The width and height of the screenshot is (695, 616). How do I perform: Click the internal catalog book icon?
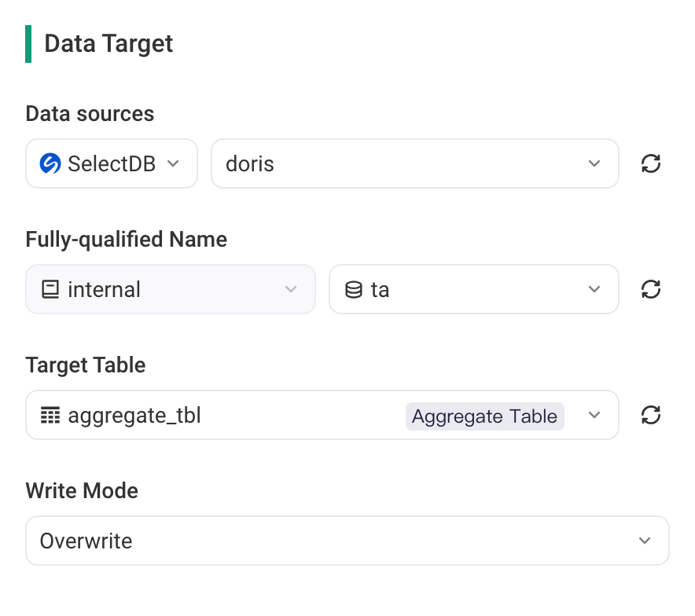point(50,289)
